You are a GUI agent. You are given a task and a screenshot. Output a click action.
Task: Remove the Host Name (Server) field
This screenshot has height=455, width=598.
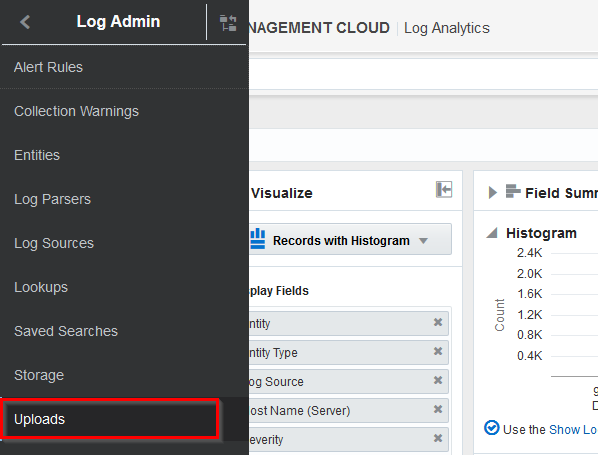click(x=438, y=409)
